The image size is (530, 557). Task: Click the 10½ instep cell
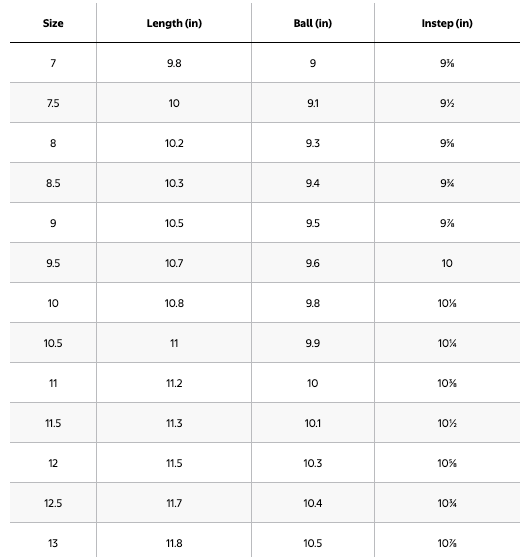[x=447, y=423]
